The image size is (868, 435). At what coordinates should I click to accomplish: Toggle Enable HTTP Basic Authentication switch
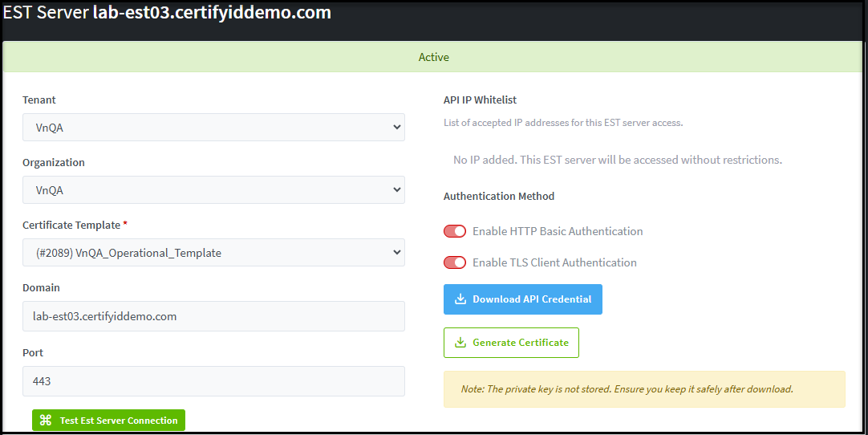(x=455, y=231)
